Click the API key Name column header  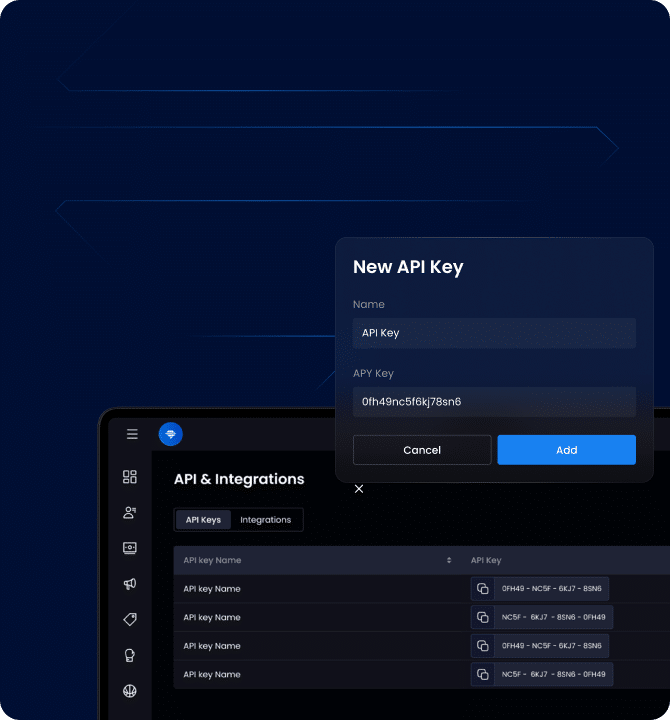212,560
